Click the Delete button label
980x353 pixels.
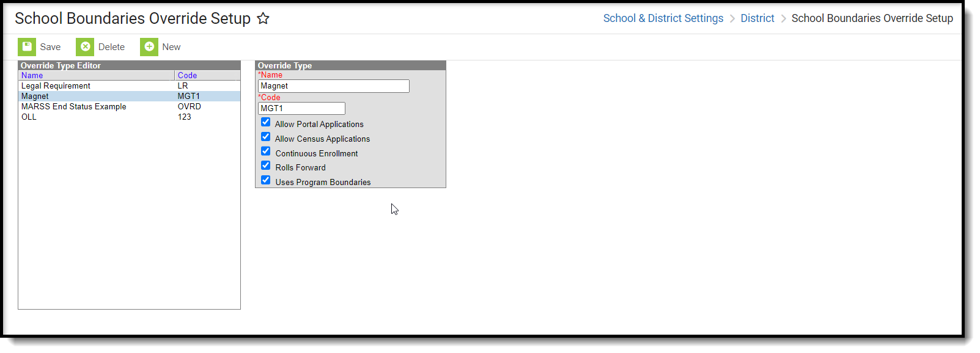(111, 47)
